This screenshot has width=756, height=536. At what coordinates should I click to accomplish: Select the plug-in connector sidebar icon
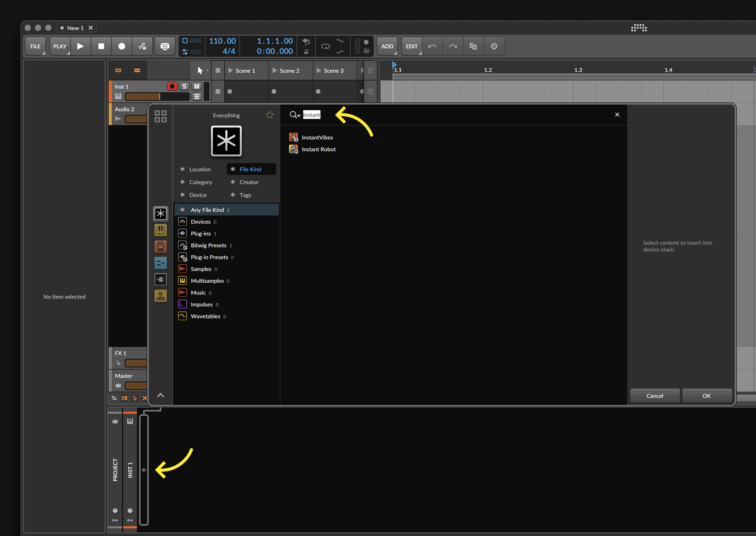click(160, 279)
